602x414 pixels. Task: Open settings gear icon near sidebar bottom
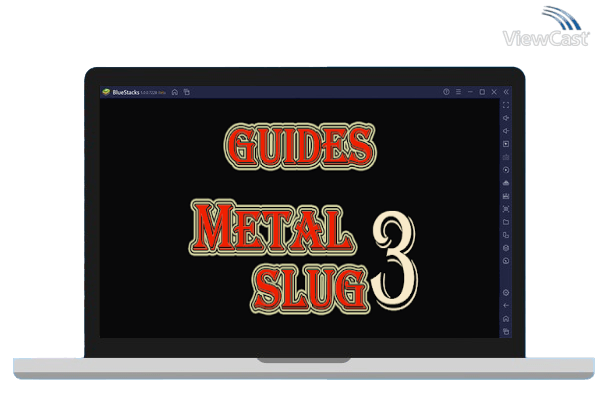tap(506, 293)
